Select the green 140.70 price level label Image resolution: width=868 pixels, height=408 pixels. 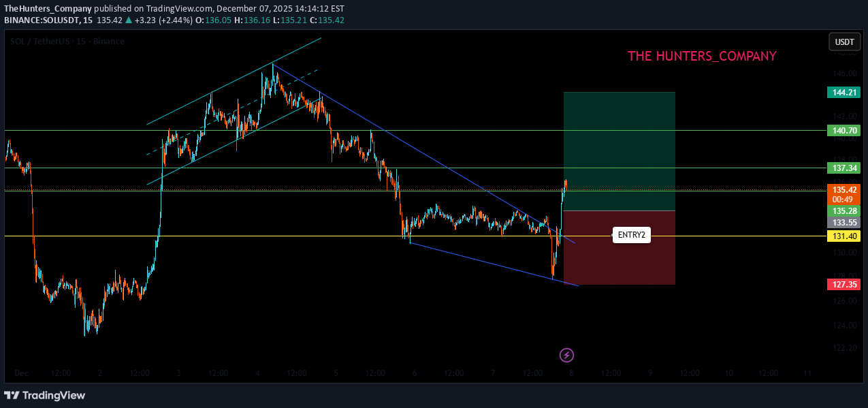(x=843, y=130)
